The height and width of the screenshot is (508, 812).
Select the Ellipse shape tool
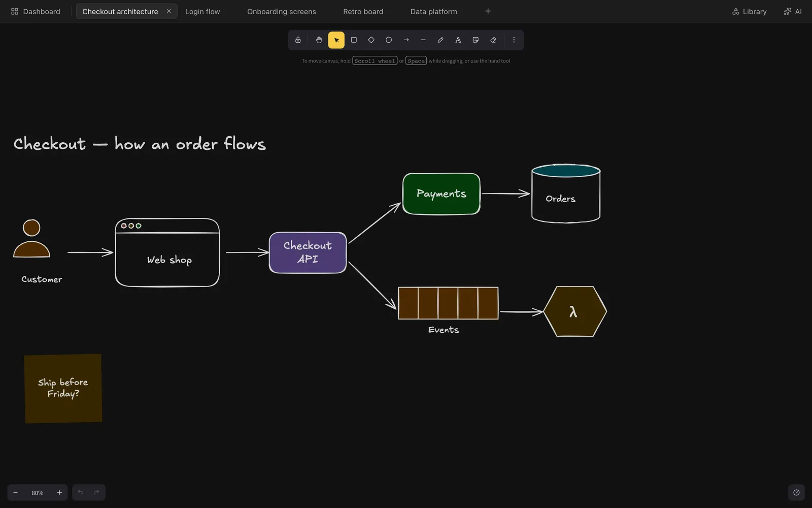point(389,40)
